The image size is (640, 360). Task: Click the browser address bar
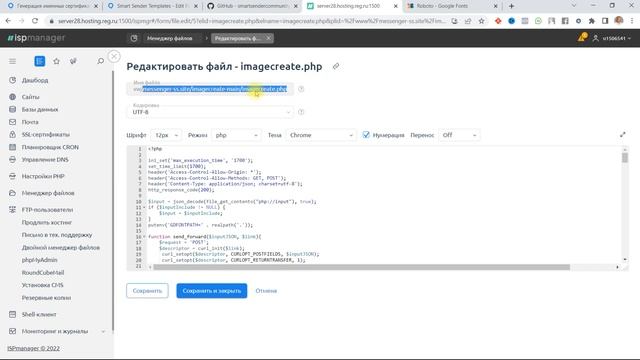click(x=251, y=21)
